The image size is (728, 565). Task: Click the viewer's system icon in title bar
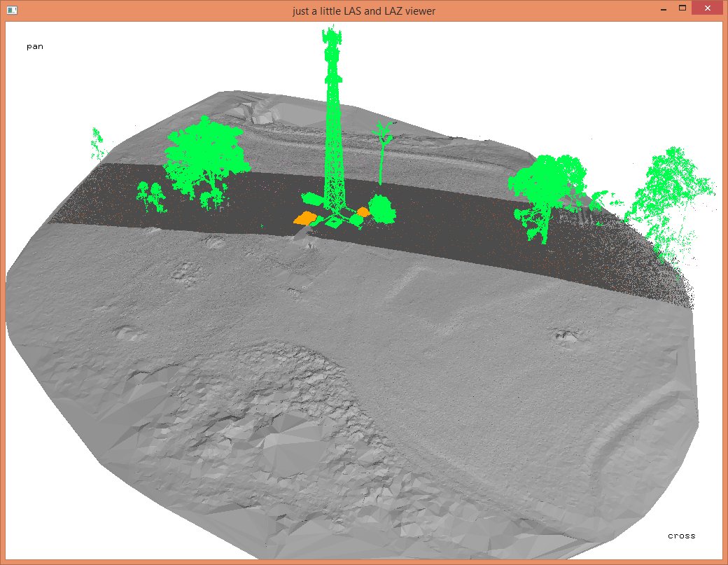pos(11,11)
